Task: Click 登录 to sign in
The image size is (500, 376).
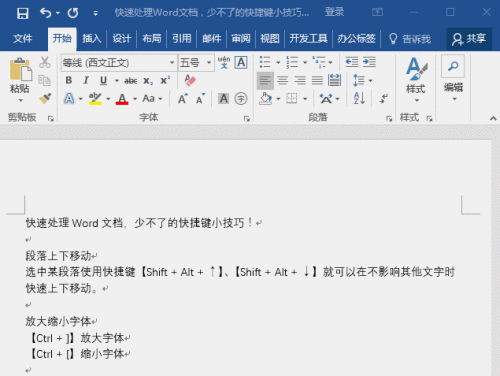Action: 334,12
